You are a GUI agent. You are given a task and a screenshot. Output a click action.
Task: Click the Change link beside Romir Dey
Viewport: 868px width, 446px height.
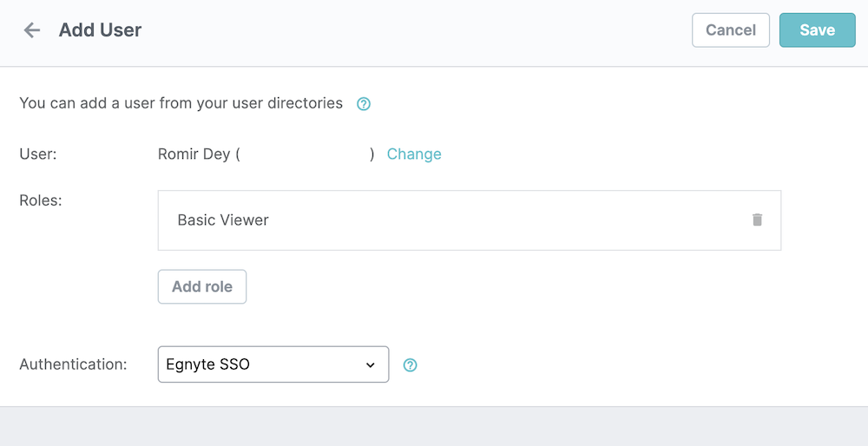click(414, 154)
